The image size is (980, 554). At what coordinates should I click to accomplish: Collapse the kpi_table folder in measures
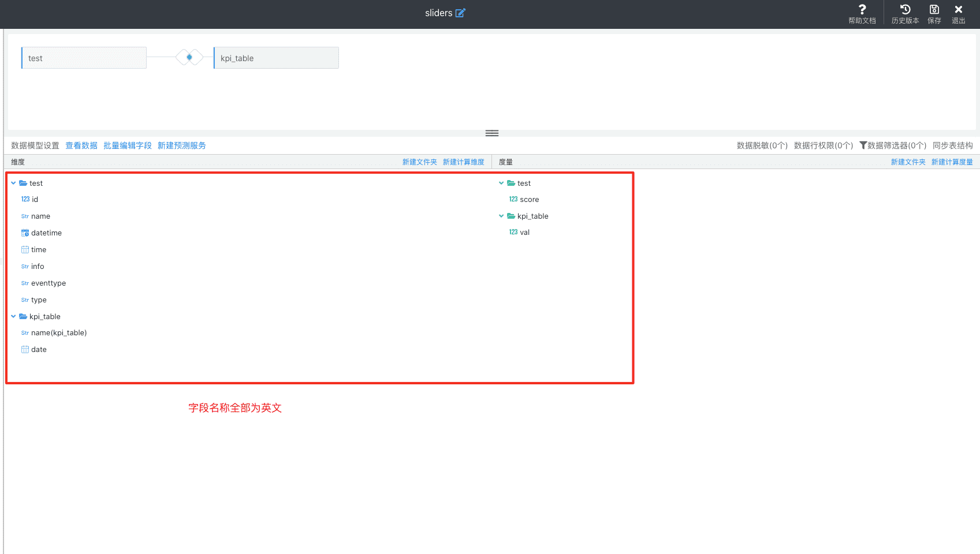[x=501, y=216]
